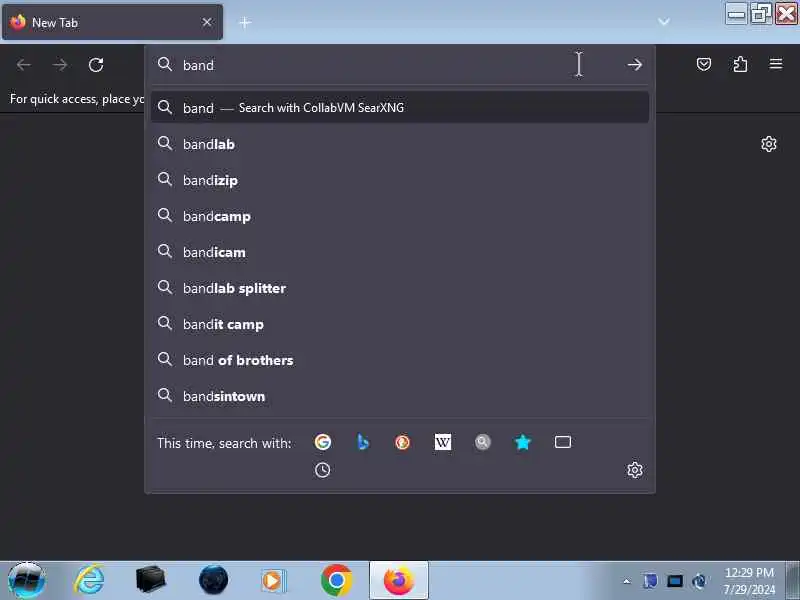
Task: Open Extensions puzzle icon
Action: tap(740, 64)
